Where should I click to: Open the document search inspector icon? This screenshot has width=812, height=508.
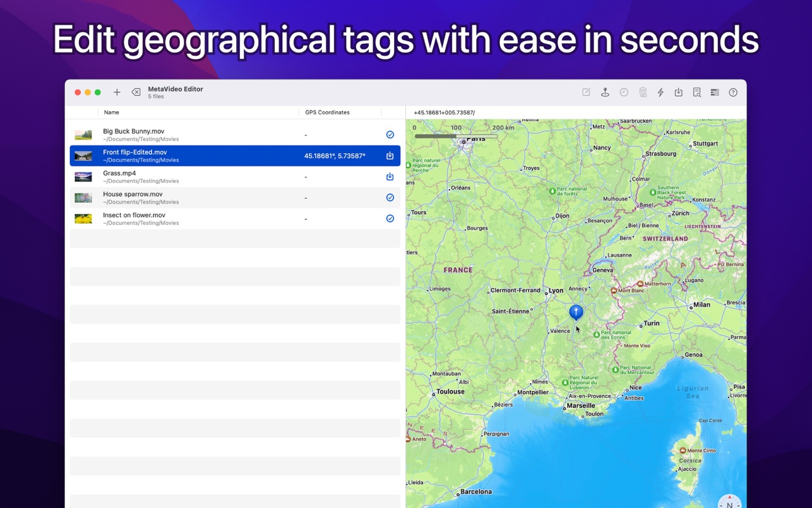[x=696, y=92]
